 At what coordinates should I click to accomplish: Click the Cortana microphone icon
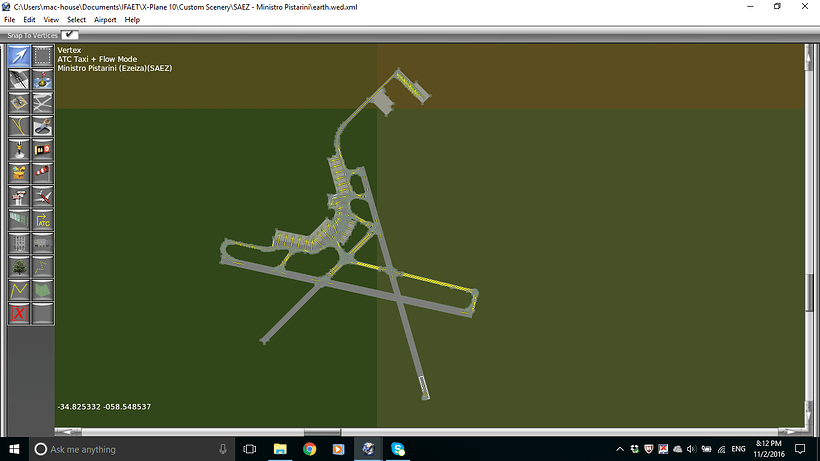click(x=223, y=449)
